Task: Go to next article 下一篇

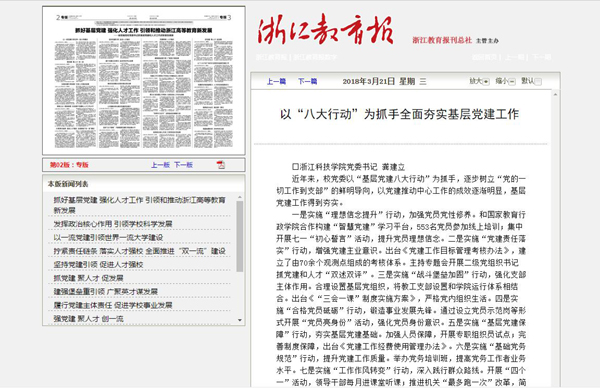Action: click(307, 82)
